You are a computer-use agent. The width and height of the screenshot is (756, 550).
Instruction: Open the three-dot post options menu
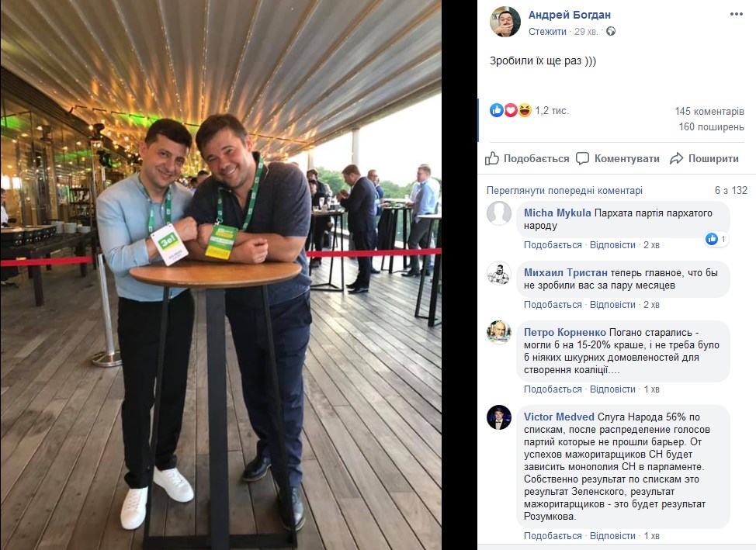click(x=737, y=14)
